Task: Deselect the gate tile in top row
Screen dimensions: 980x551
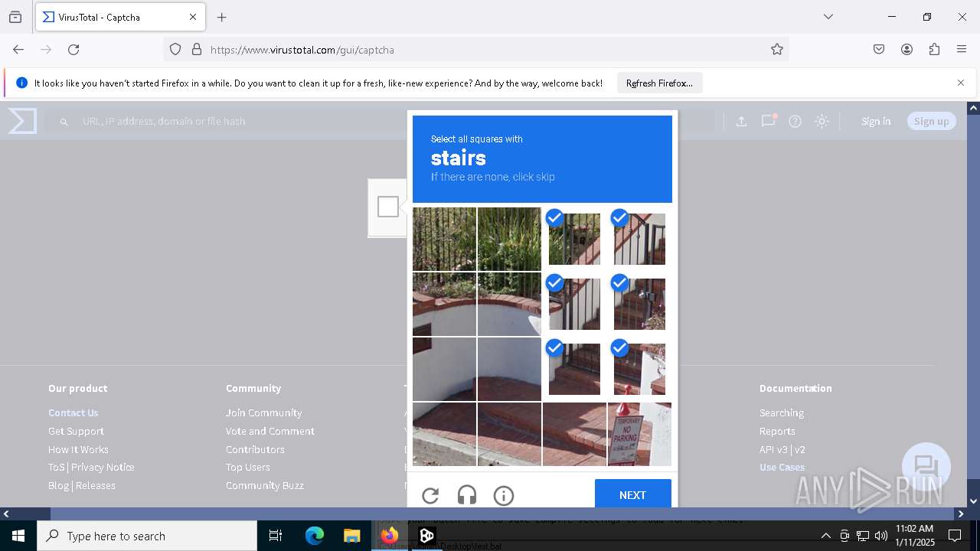Action: 574,239
